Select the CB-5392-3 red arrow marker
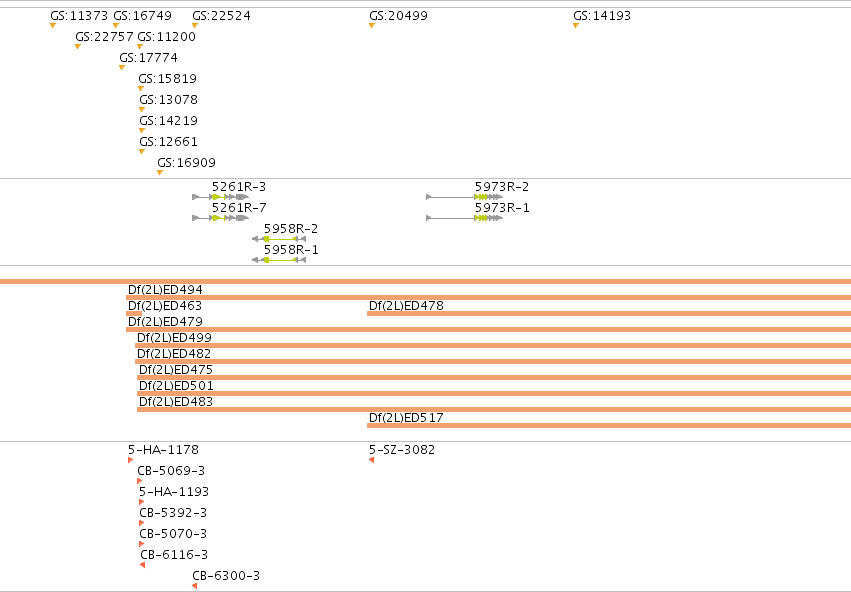 (x=141, y=523)
